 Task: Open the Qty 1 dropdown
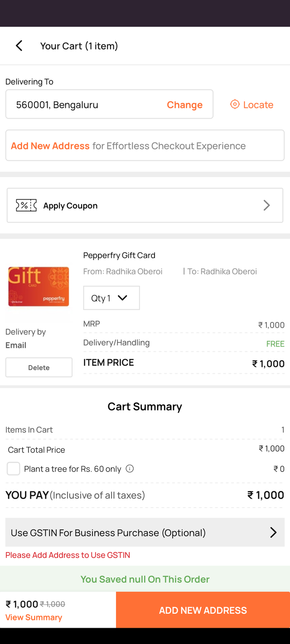pyautogui.click(x=111, y=298)
